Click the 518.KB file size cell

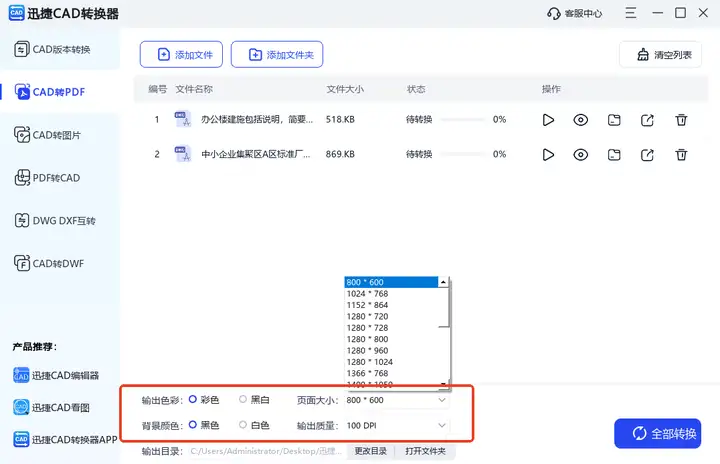340,119
